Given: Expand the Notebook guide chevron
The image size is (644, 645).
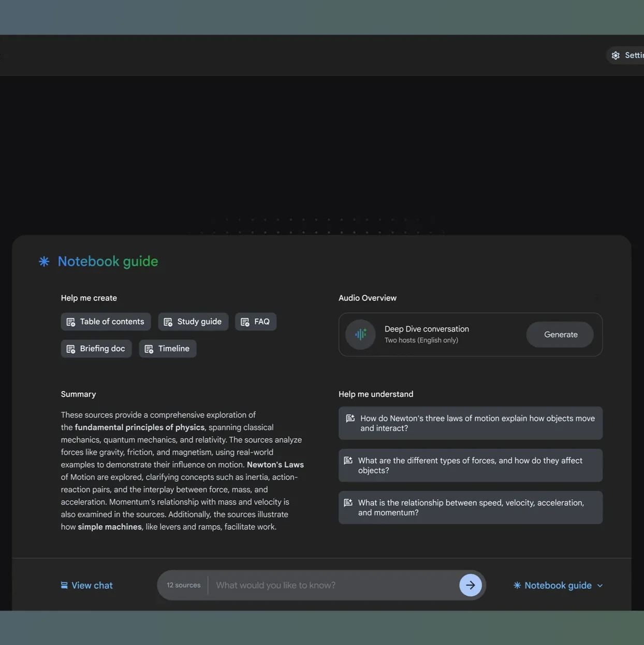Looking at the screenshot, I should [x=599, y=585].
